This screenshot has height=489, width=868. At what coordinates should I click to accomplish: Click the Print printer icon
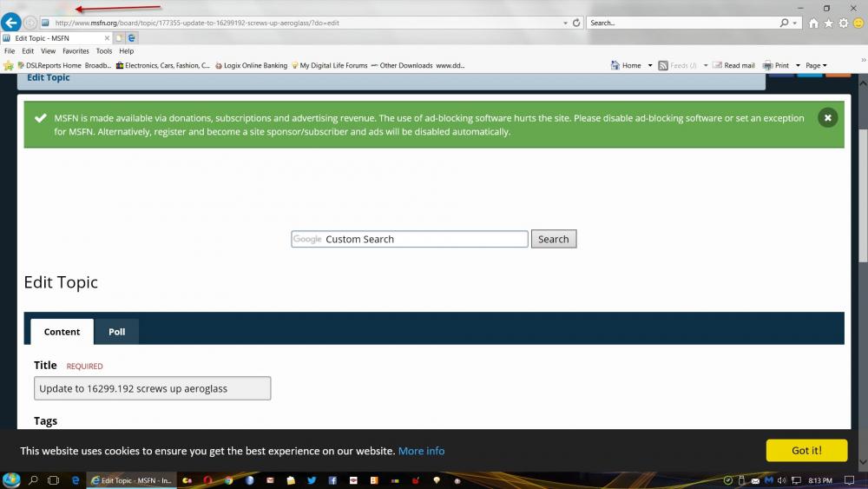point(767,65)
